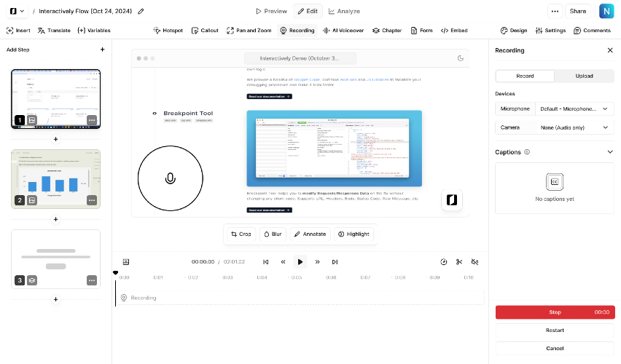The width and height of the screenshot is (621, 364).
Task: Click the Captions info icon
Action: point(527,152)
